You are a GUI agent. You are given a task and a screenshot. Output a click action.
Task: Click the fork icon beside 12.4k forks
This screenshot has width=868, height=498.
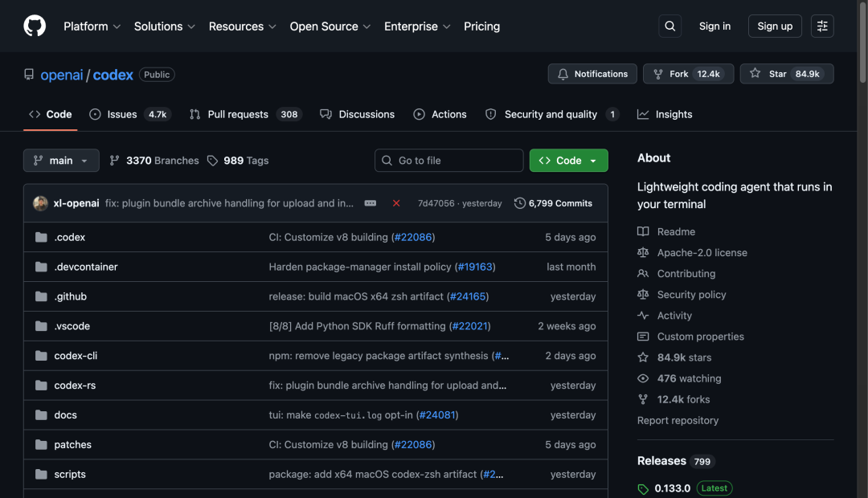pos(643,399)
